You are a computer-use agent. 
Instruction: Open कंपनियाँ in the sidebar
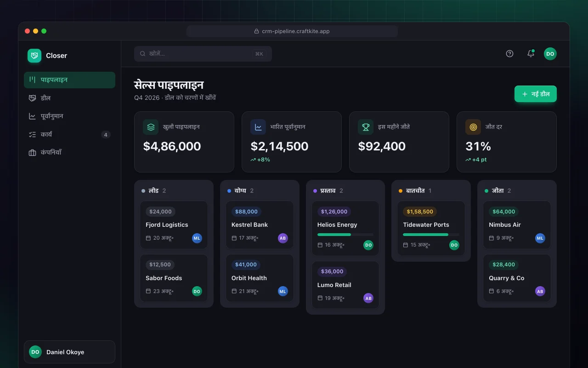coord(69,152)
